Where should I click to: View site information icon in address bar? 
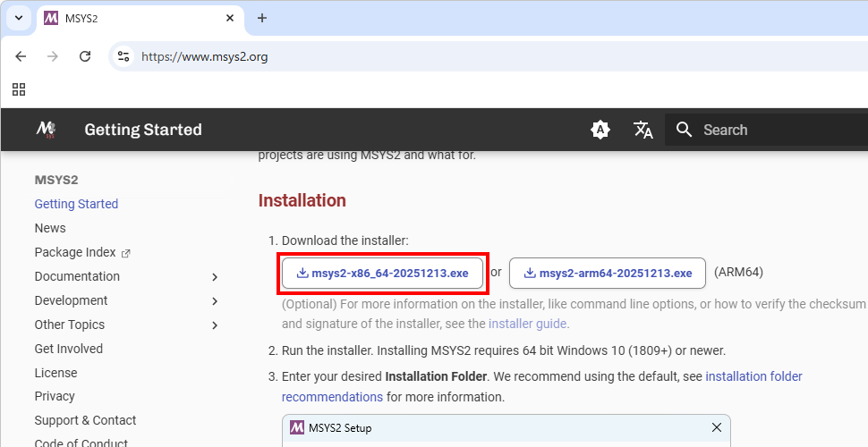tap(123, 56)
